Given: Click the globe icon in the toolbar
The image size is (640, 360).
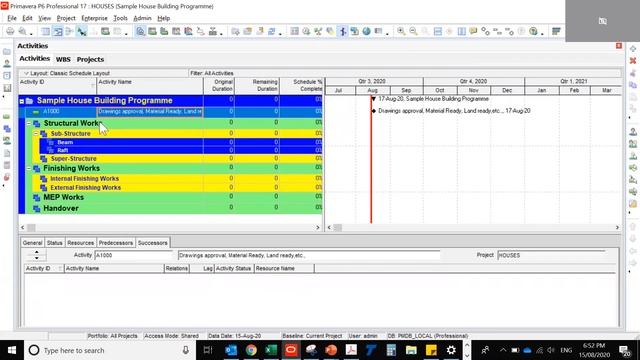Looking at the screenshot, I should [367, 31].
